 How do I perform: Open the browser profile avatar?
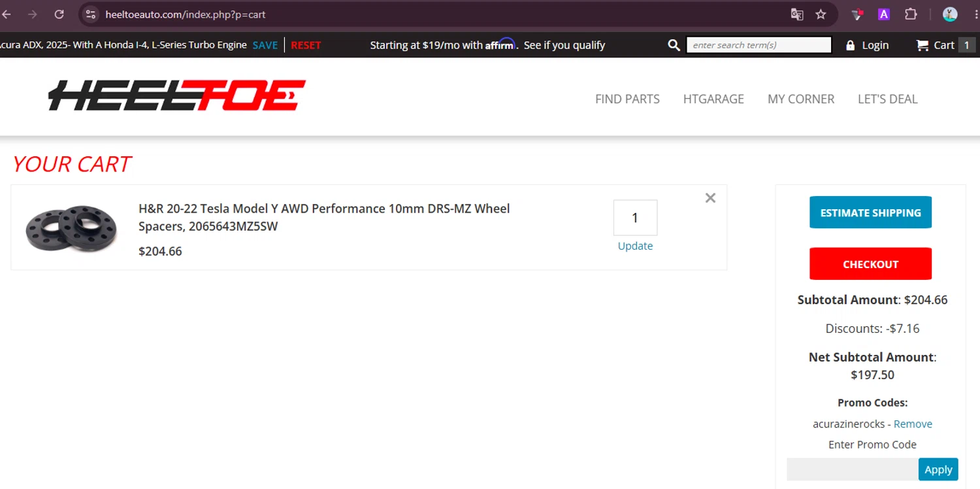(950, 14)
